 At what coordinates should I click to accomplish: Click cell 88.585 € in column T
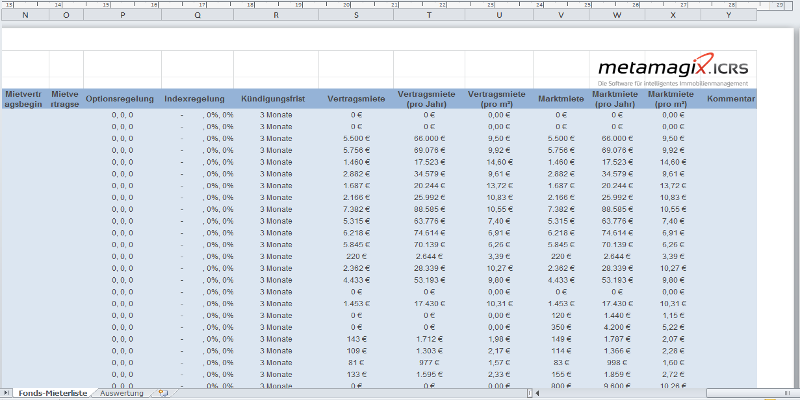pyautogui.click(x=429, y=209)
